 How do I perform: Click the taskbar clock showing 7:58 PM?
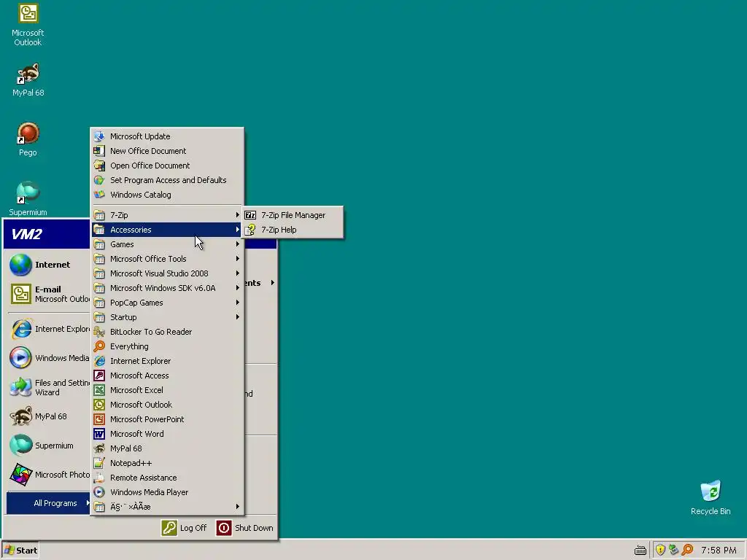coord(719,551)
